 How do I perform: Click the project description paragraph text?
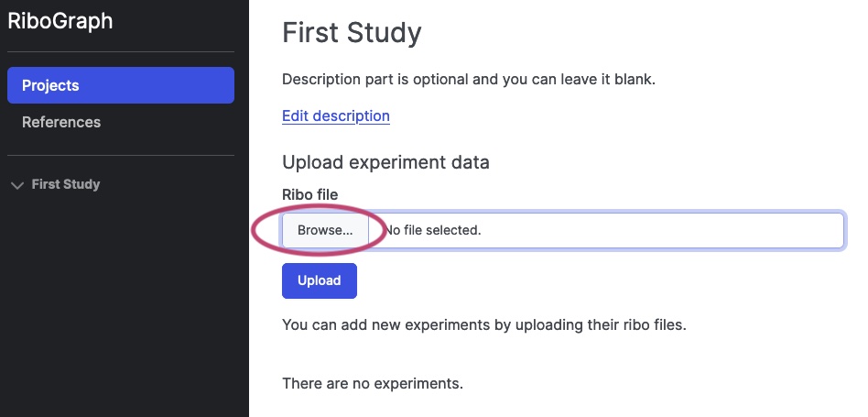pyautogui.click(x=469, y=79)
